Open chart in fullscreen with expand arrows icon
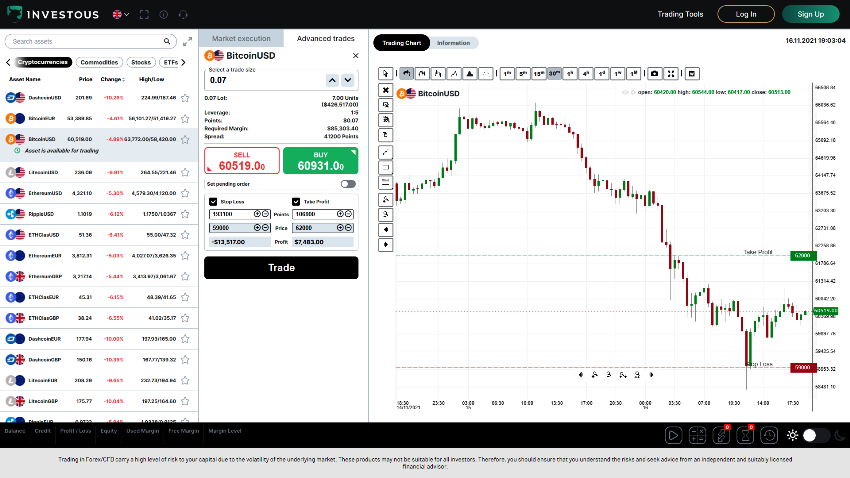Image resolution: width=850 pixels, height=478 pixels. (x=671, y=73)
